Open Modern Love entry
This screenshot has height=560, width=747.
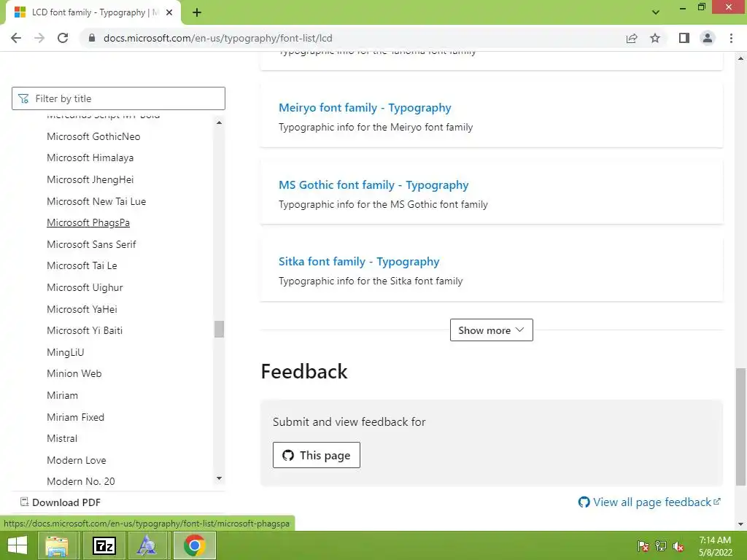coord(76,461)
